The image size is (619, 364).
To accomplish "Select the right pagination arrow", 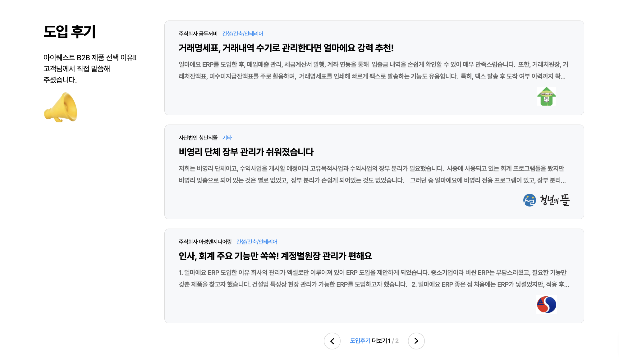I will tap(416, 341).
